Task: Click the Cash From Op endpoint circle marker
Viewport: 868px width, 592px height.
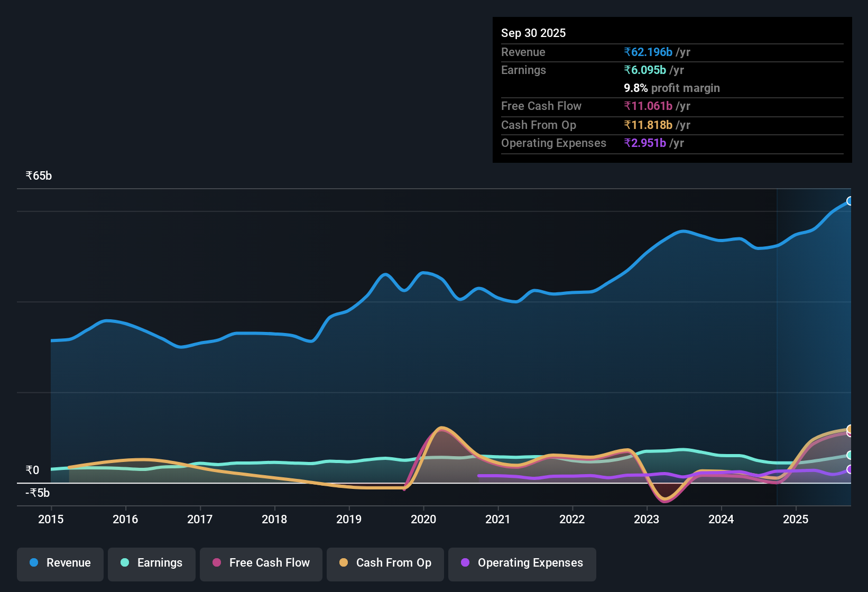Action: 850,429
